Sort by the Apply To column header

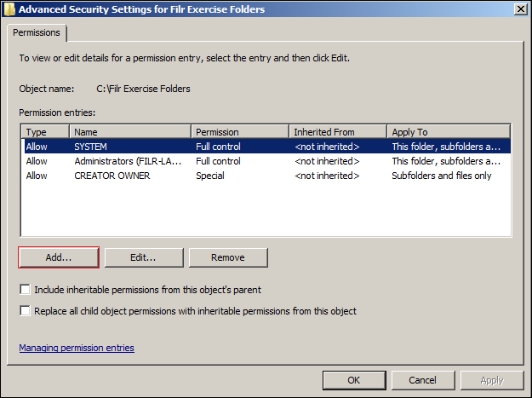click(449, 132)
